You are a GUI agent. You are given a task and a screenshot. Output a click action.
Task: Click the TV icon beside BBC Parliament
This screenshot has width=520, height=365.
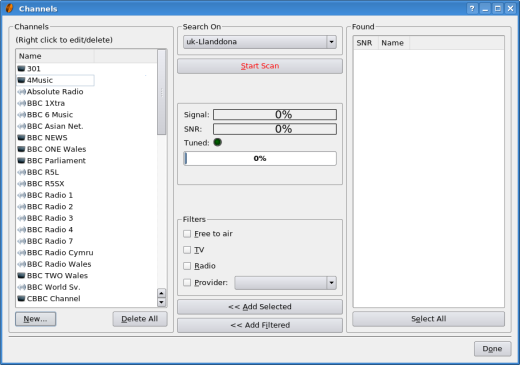click(21, 161)
